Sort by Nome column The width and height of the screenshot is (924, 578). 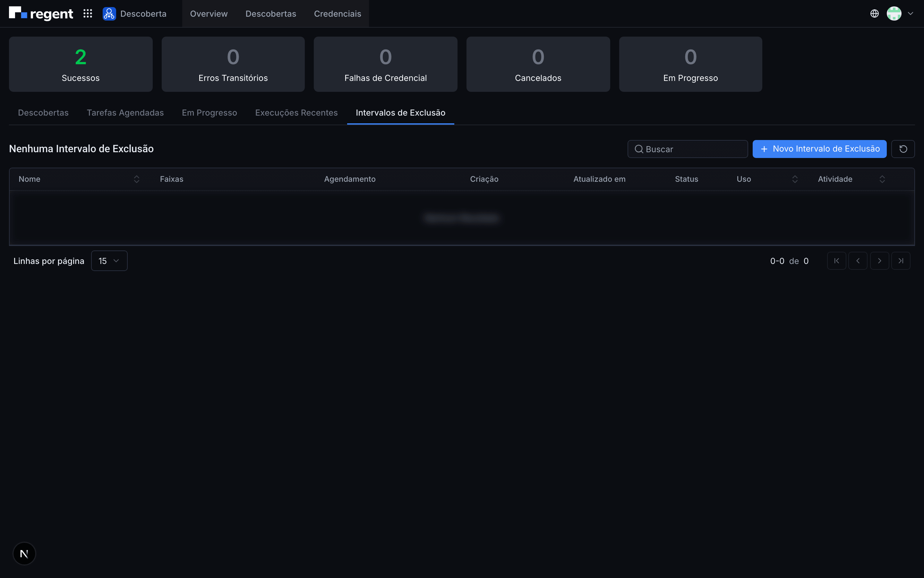click(x=136, y=179)
